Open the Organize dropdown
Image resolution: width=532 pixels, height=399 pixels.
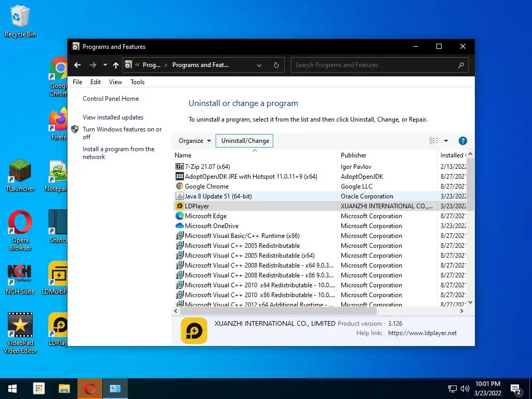click(x=195, y=141)
